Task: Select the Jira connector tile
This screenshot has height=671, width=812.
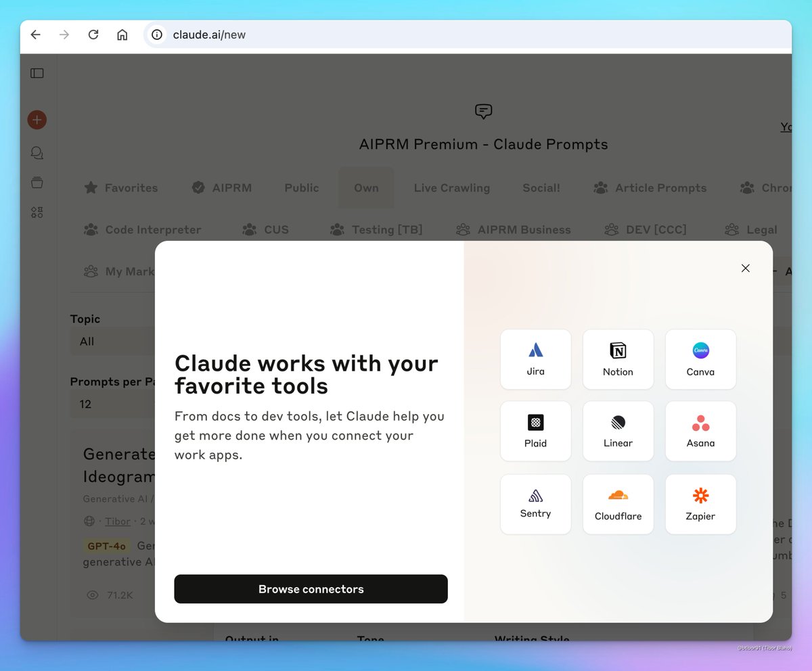Action: coord(536,359)
